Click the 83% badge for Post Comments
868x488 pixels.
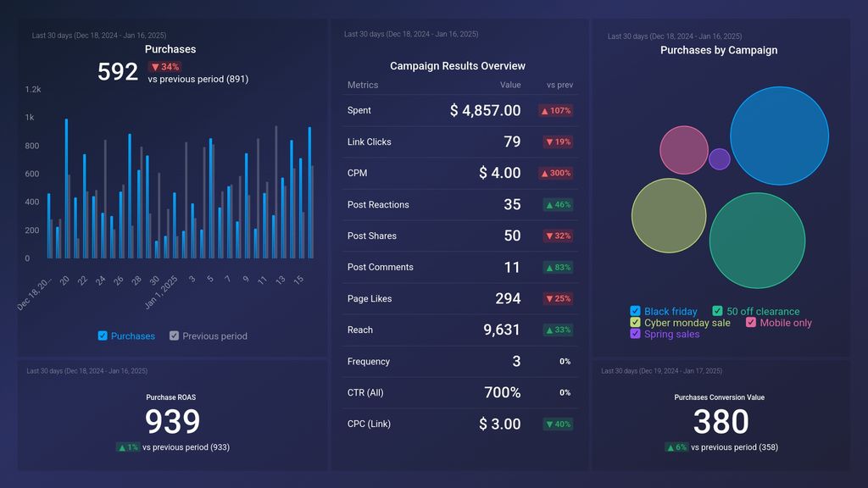pyautogui.click(x=558, y=267)
